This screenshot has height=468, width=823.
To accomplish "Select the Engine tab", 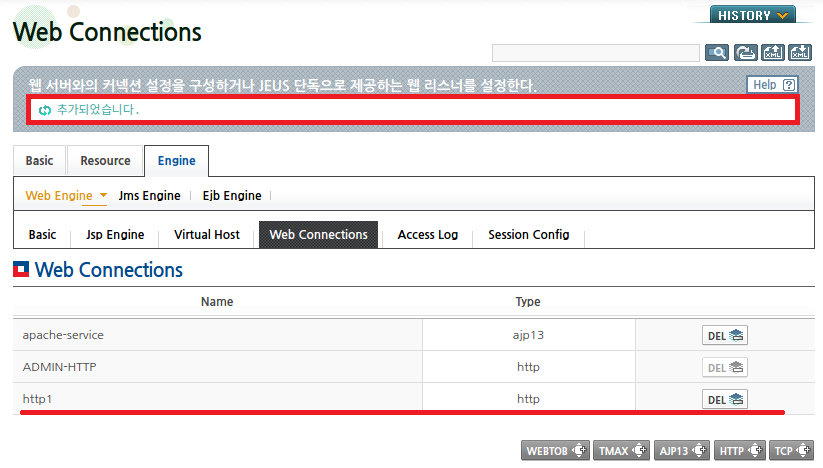I will tap(176, 161).
